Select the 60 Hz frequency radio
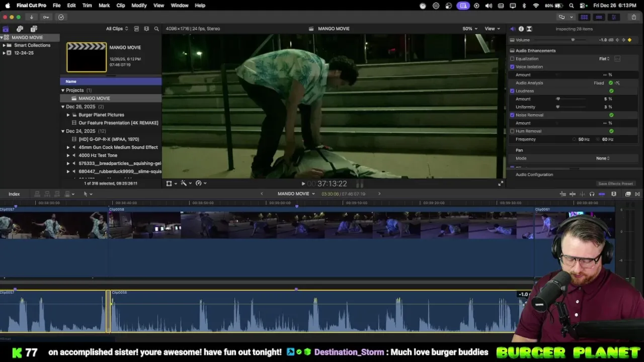The height and width of the screenshot is (362, 644). pyautogui.click(x=598, y=139)
